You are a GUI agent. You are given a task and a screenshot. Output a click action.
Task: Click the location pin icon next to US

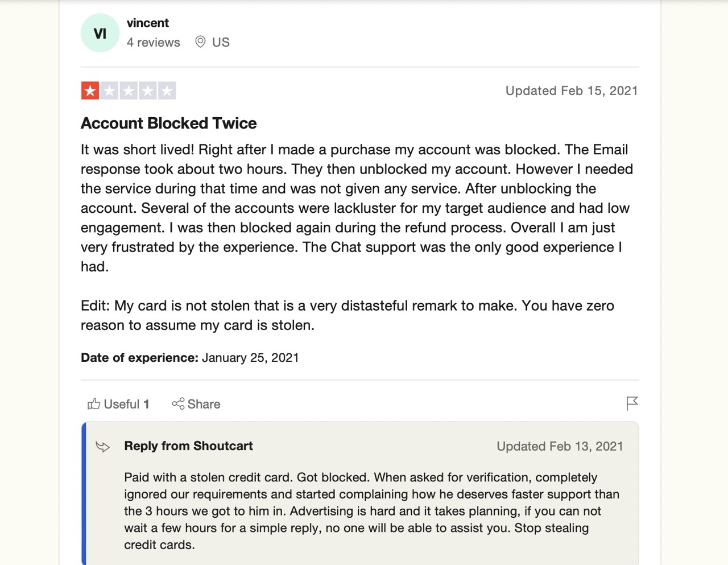pos(200,42)
